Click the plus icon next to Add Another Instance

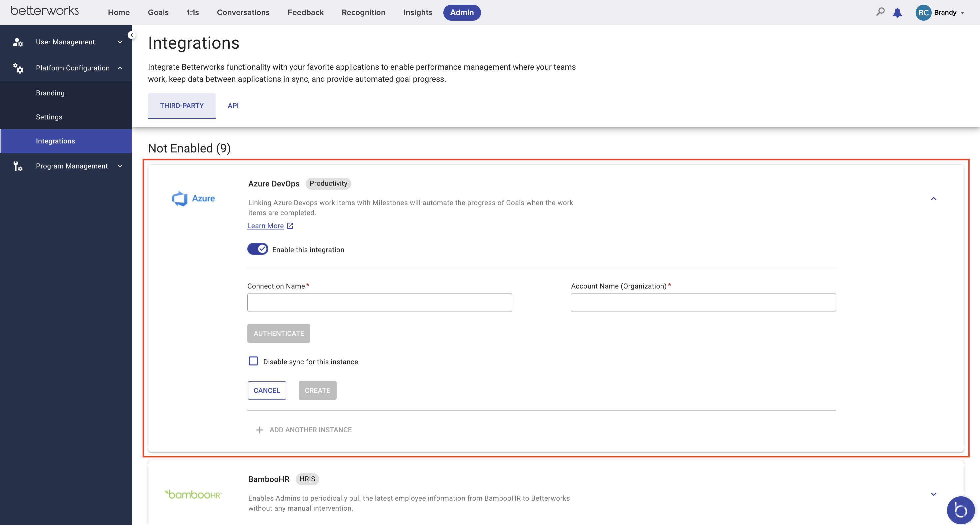[x=259, y=430]
